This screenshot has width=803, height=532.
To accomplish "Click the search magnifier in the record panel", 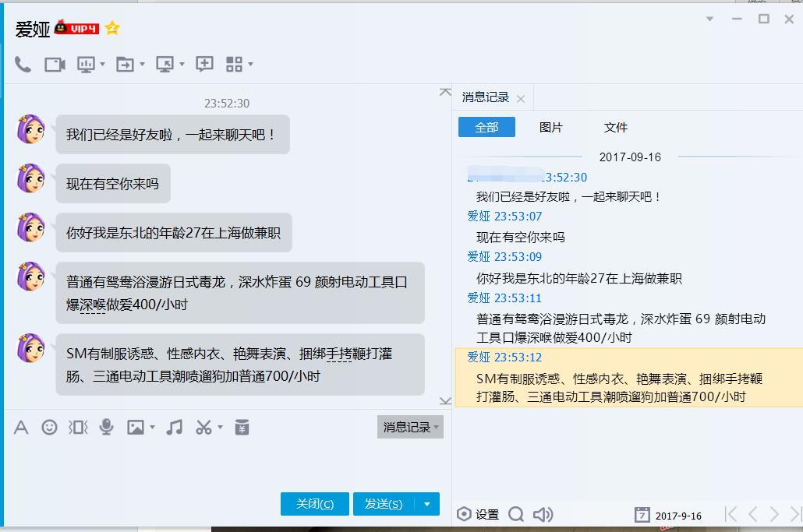I will click(x=516, y=514).
